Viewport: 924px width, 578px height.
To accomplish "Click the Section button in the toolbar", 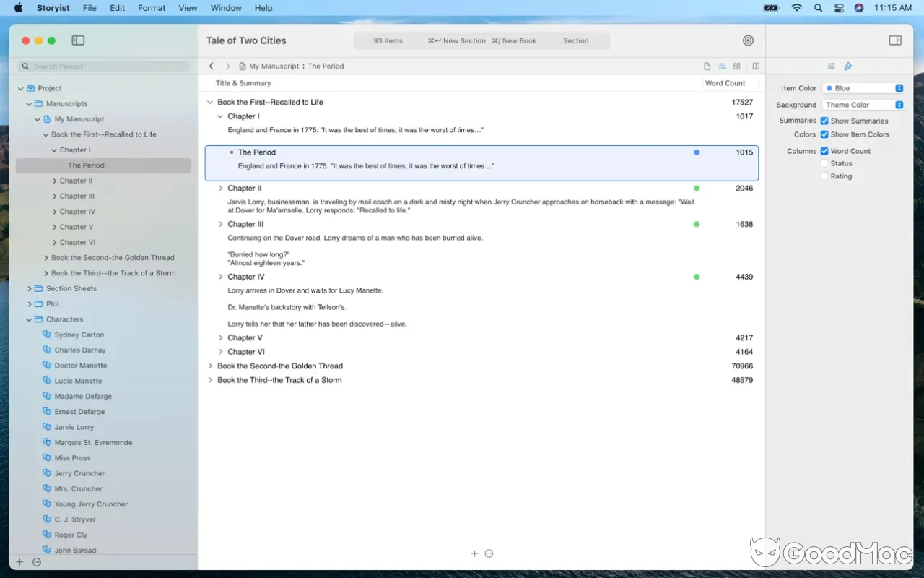I will tap(575, 40).
